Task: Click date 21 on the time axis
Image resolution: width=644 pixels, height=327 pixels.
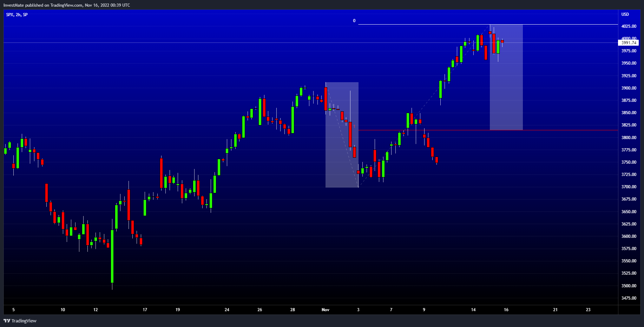Action: click(556, 310)
